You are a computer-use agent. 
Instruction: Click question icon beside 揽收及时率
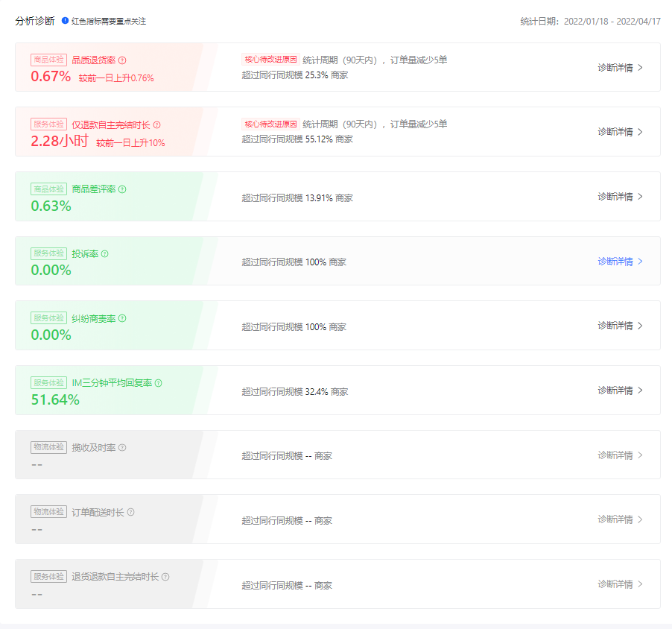pyautogui.click(x=122, y=448)
